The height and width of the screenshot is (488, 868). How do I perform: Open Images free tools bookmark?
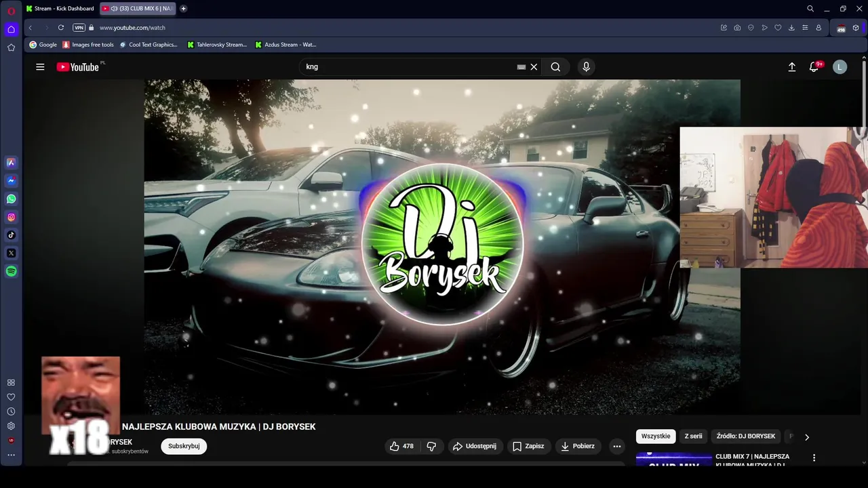click(88, 45)
